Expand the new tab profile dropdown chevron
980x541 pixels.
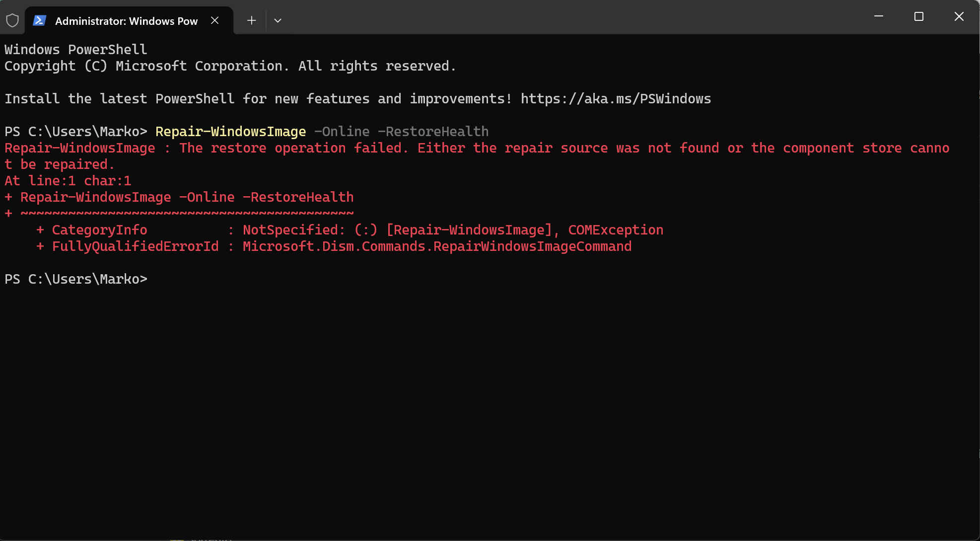[x=278, y=20]
